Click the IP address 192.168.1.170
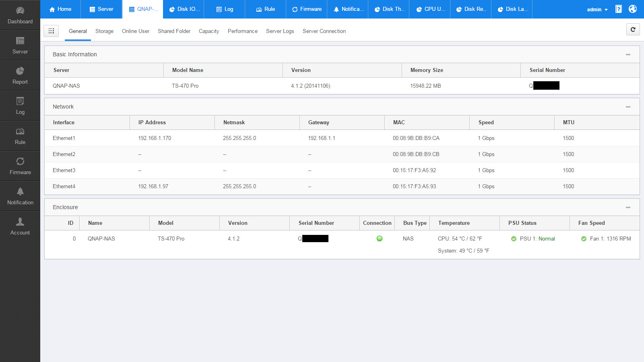The image size is (644, 362). pyautogui.click(x=155, y=138)
